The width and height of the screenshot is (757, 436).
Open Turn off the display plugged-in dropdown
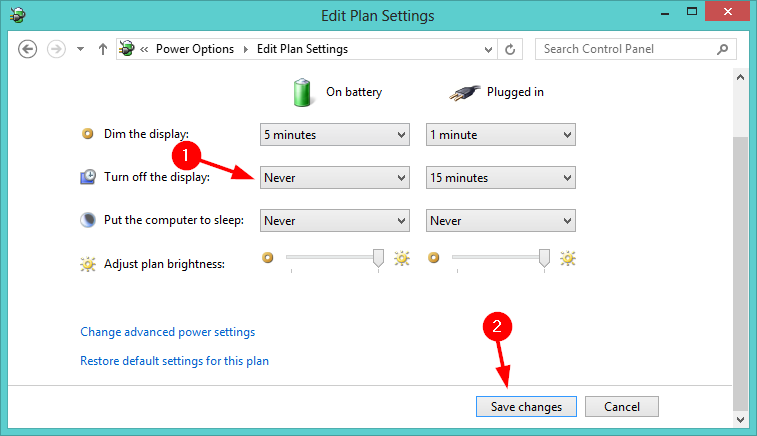pos(501,178)
